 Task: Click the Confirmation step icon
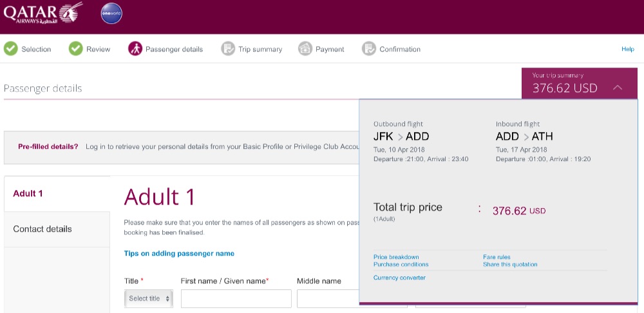pyautogui.click(x=369, y=49)
